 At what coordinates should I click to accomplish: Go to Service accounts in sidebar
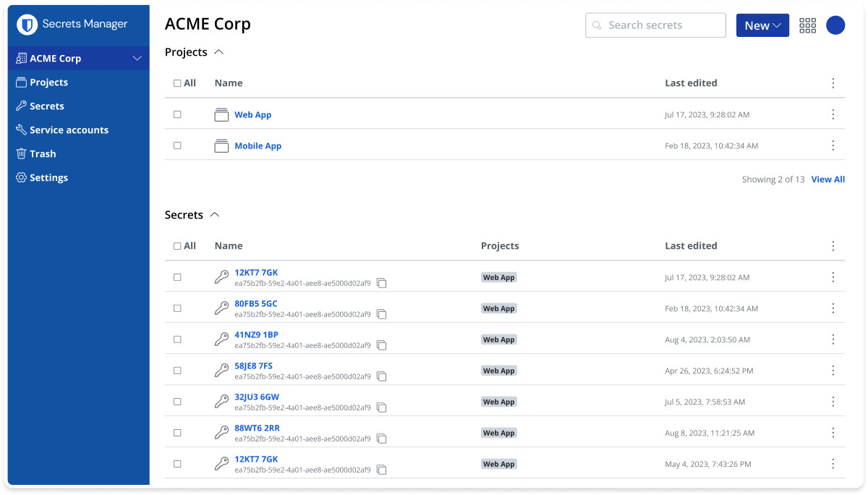[x=69, y=130]
